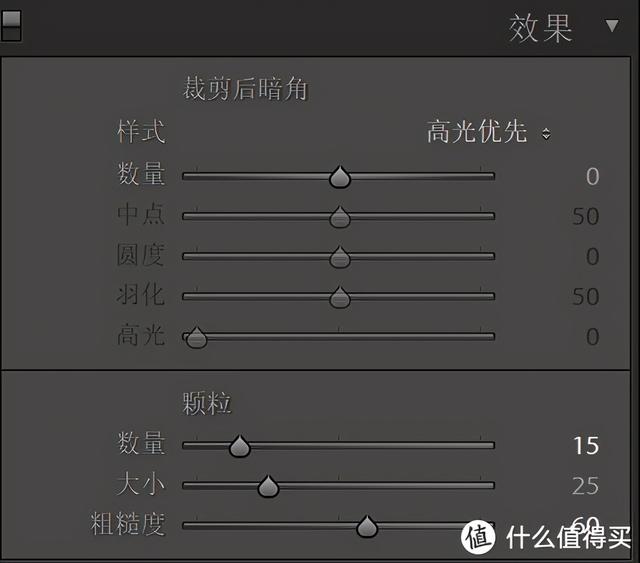The height and width of the screenshot is (563, 640).
Task: Click the 中点 slider handle
Action: [x=340, y=217]
